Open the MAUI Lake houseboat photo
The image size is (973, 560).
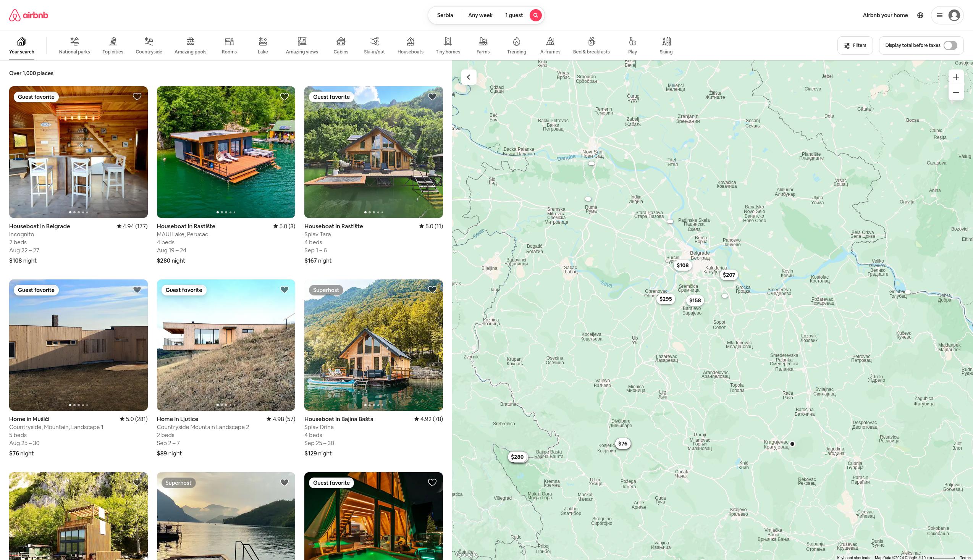tap(226, 152)
